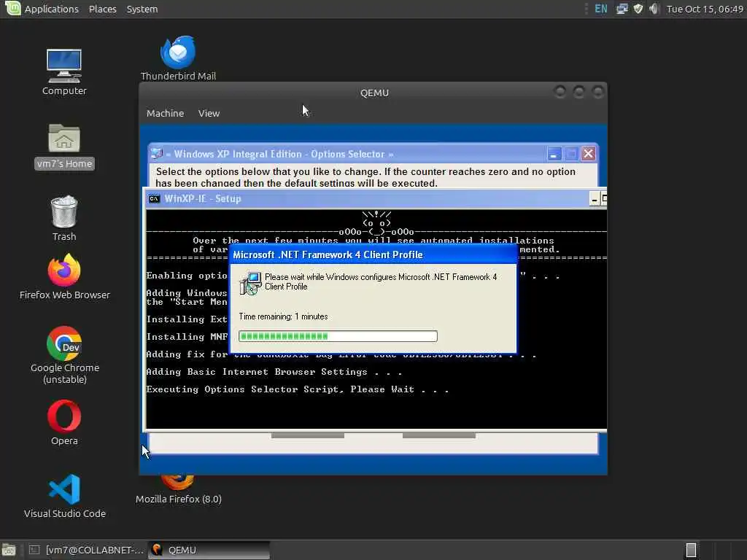Click the QEMU window title bar

click(x=374, y=93)
